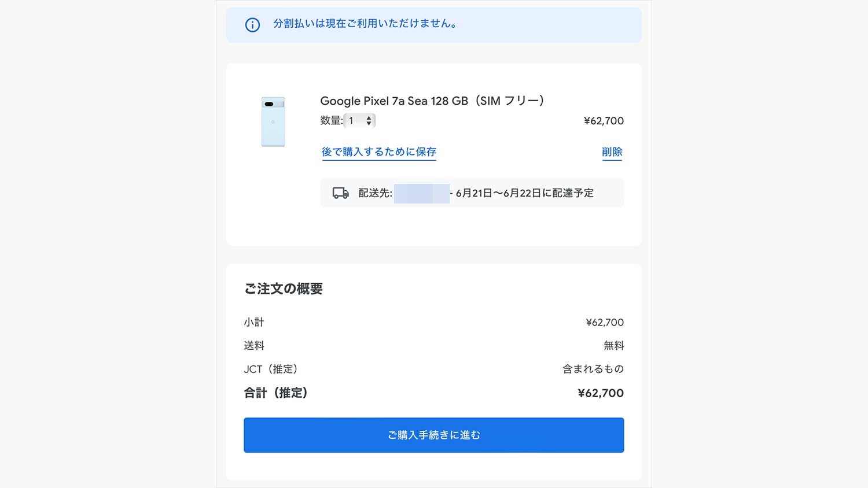Viewport: 868px width, 488px height.
Task: Click the Pixel 7a Sea product thumbnail
Action: [x=273, y=121]
